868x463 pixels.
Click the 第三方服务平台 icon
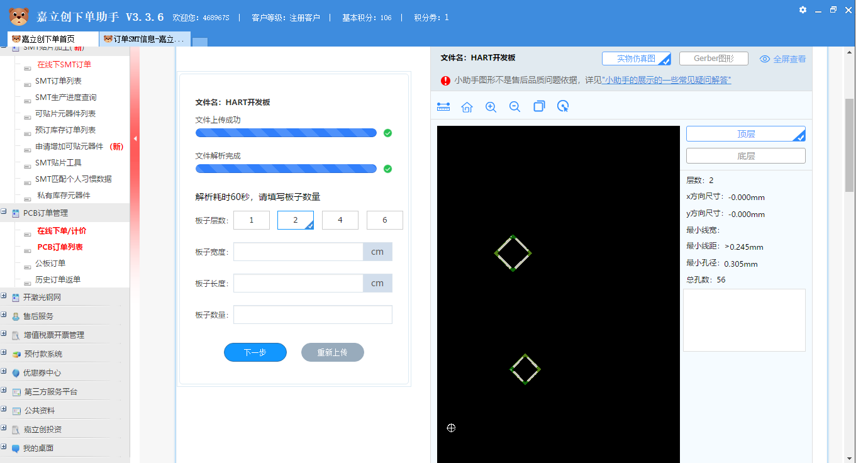[16, 392]
